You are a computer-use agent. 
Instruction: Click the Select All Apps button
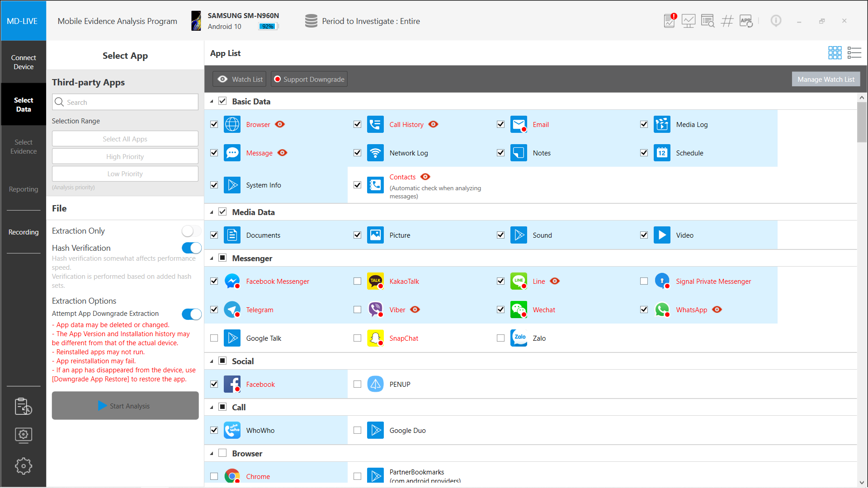coord(125,139)
